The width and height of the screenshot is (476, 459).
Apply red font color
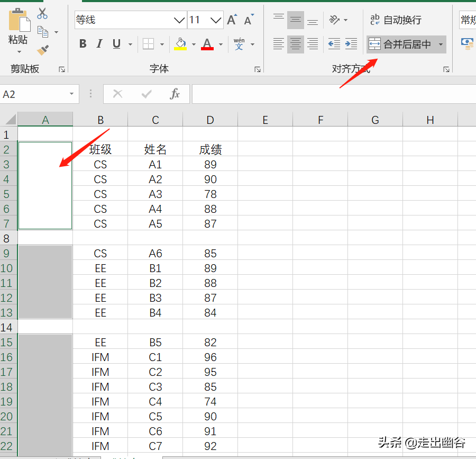click(207, 44)
